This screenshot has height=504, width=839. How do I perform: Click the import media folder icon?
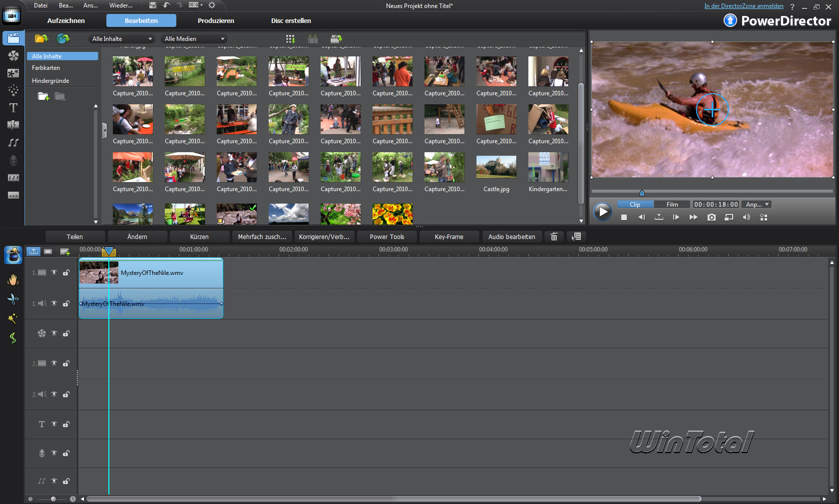tap(41, 38)
